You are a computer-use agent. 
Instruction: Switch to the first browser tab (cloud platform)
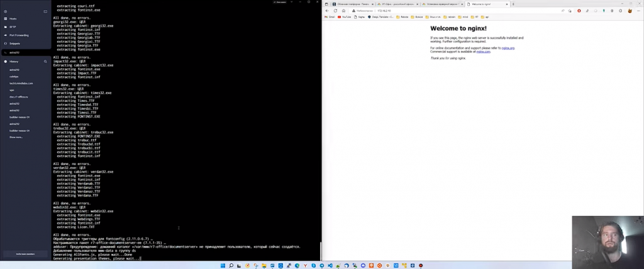tap(353, 4)
